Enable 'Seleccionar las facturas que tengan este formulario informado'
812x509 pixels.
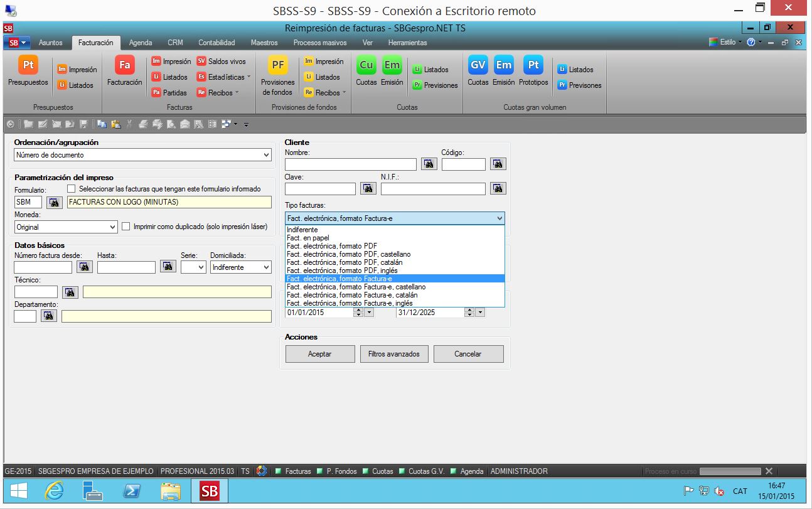tap(72, 188)
